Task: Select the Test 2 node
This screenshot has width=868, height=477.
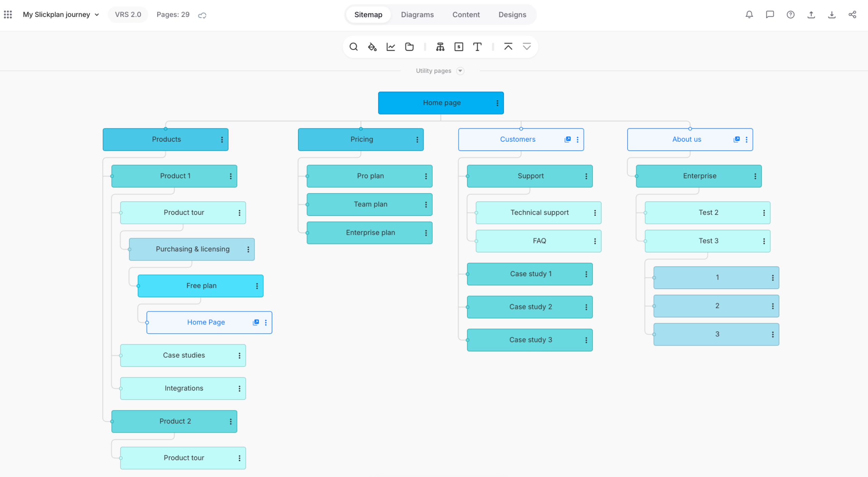Action: click(708, 213)
